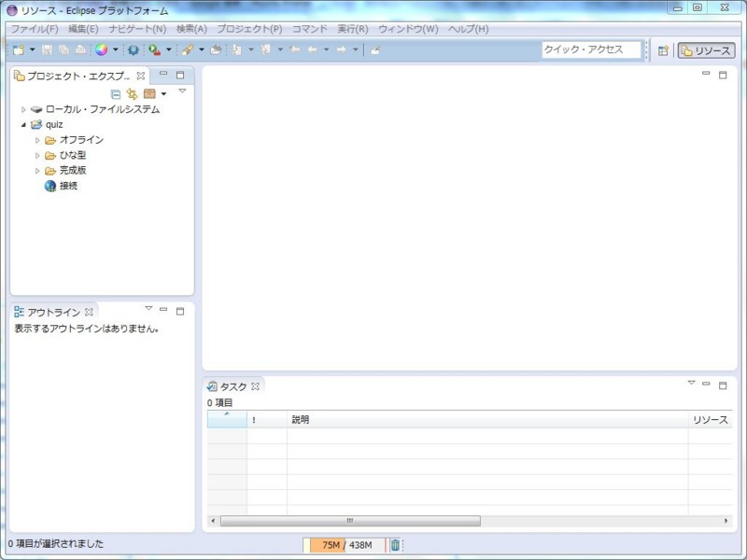Click the blue gear toolbar icon
This screenshot has width=747, height=560.
(x=134, y=49)
